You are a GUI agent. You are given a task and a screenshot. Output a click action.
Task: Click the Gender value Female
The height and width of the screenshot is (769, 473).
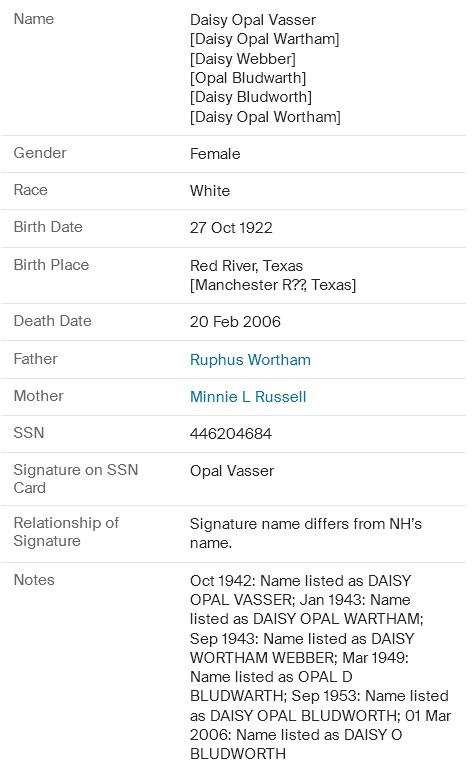pyautogui.click(x=215, y=154)
